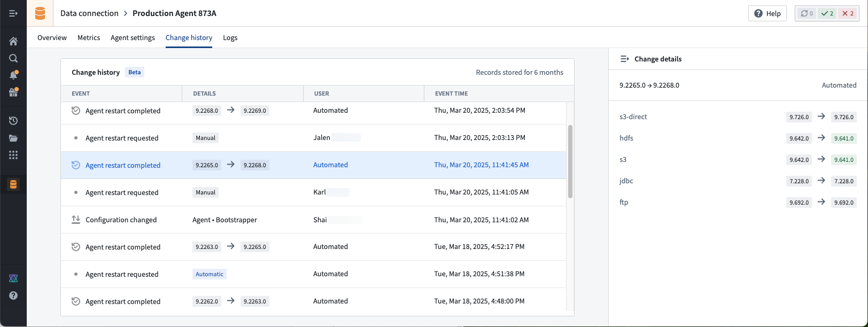Click the 9.2262.0 version tag
The width and height of the screenshot is (868, 327).
point(207,301)
